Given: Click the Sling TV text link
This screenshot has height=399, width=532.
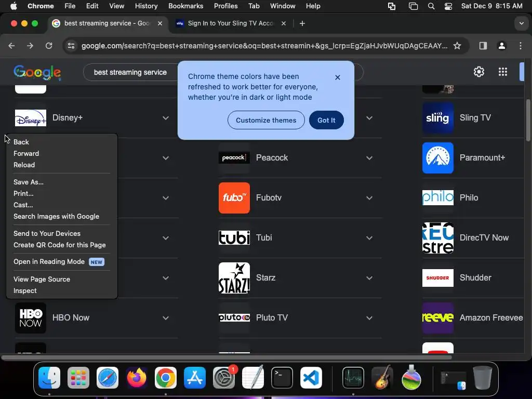Looking at the screenshot, I should tap(475, 118).
